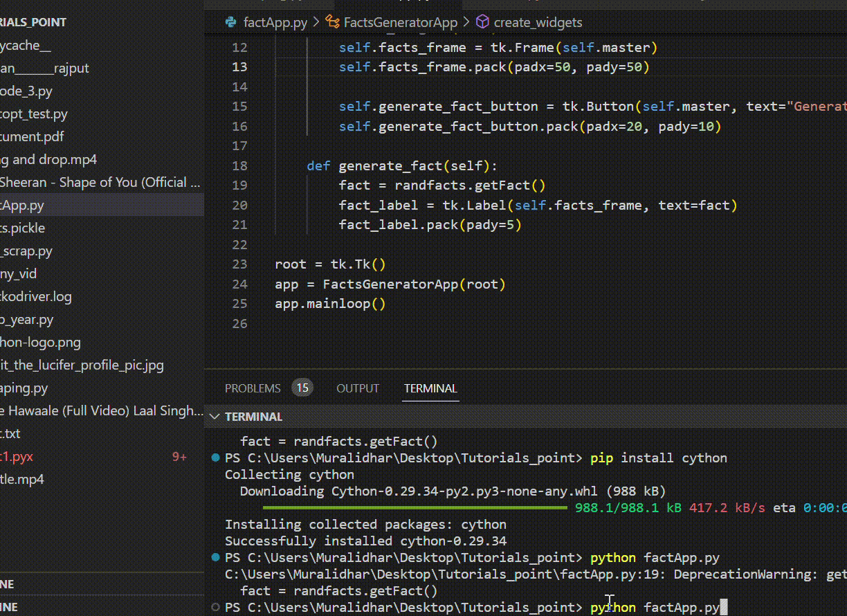
Task: Select the TERMINAL panel tab
Action: tap(430, 388)
